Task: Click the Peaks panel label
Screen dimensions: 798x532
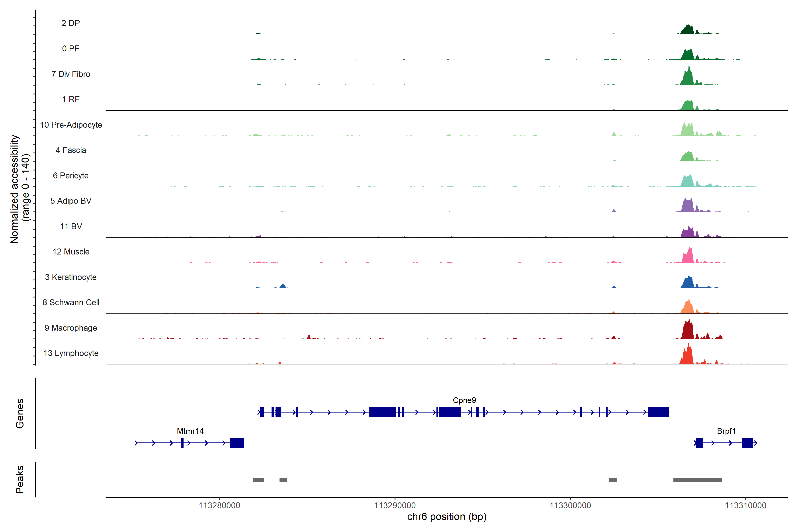Action: point(20,479)
